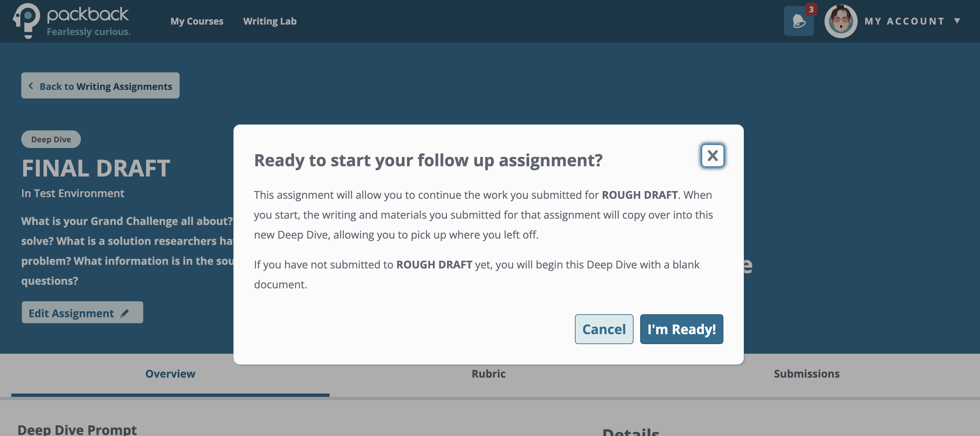Select the Packback wordmark in the header
980x436 pixels.
coord(87,15)
